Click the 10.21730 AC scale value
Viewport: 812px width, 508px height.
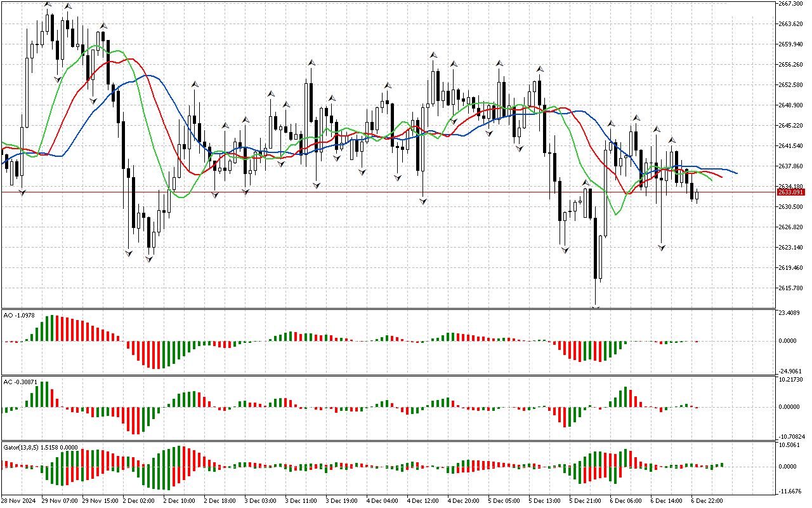click(791, 380)
